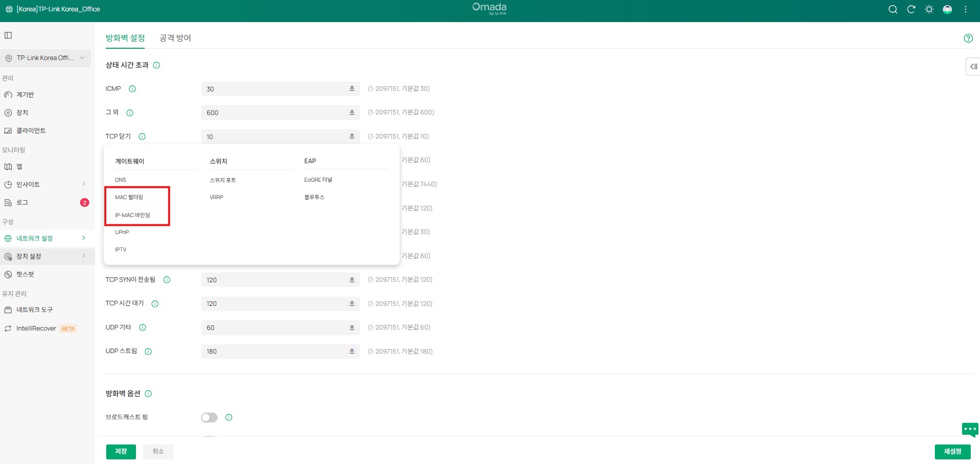This screenshot has height=464, width=980.
Task: Click the search icon in top bar
Action: (893, 9)
